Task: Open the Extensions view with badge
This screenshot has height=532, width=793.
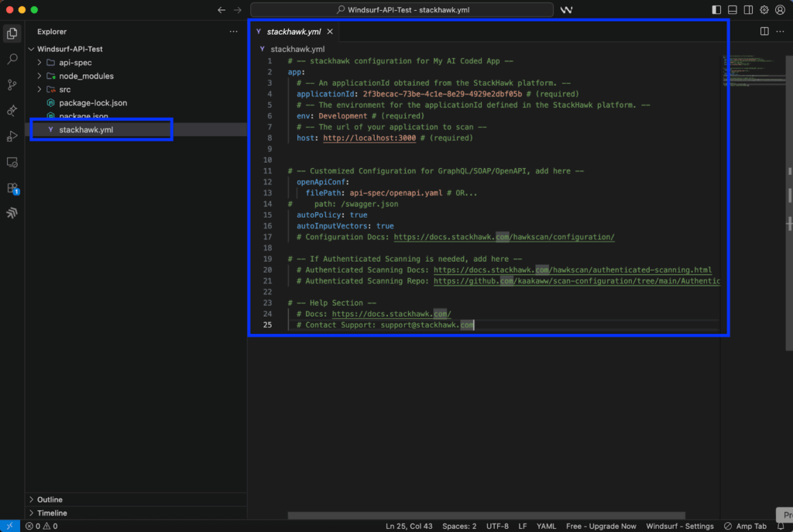Action: (x=12, y=188)
